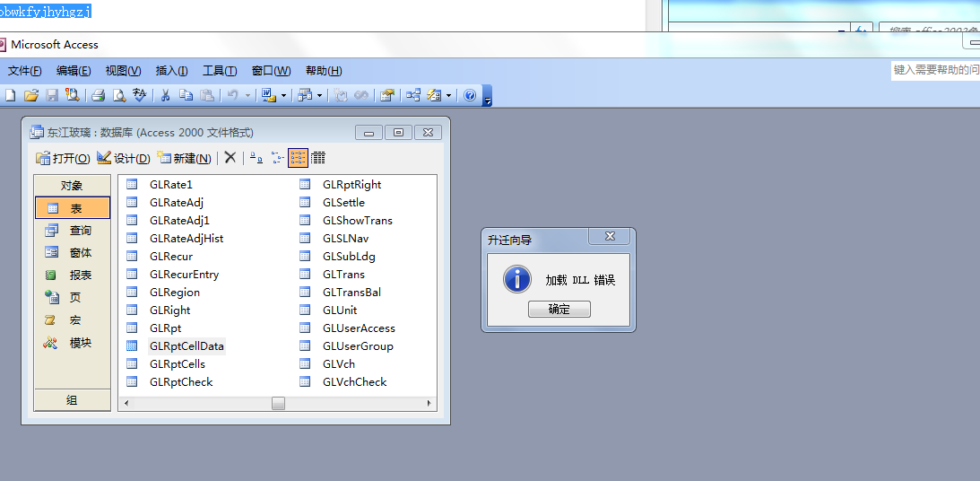Click the 组 groups bar
The width and height of the screenshot is (980, 481).
click(73, 400)
